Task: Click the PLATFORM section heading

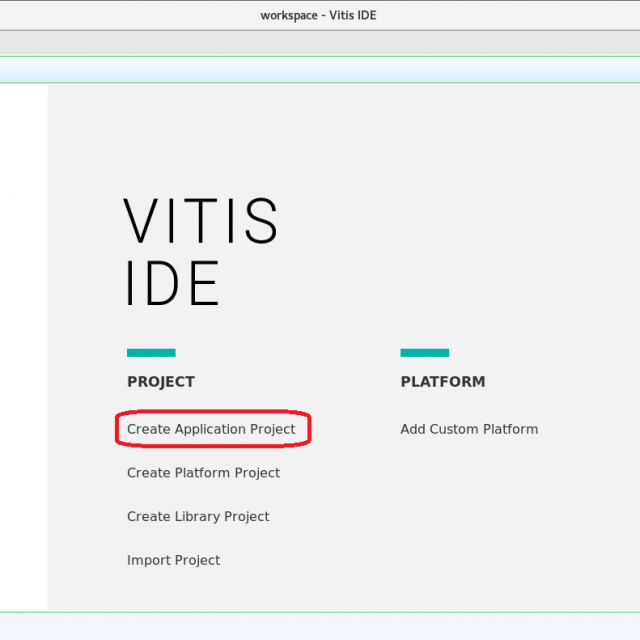Action: tap(443, 382)
